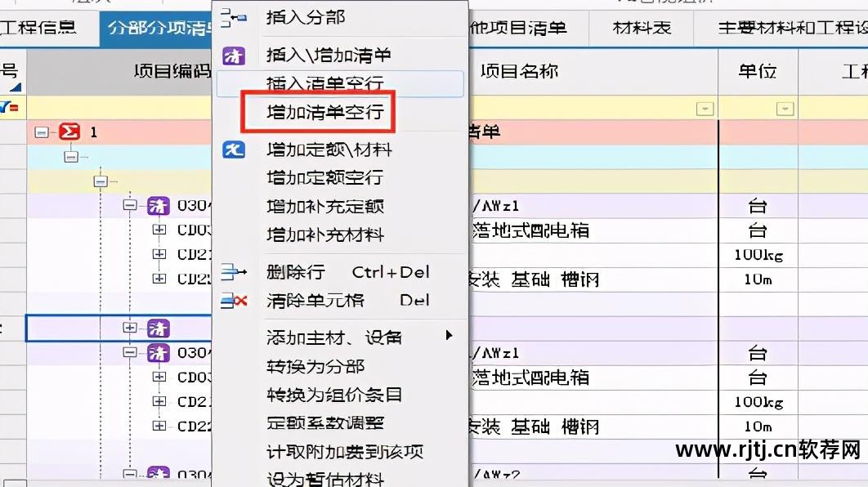Screen dimensions: 868x487
Task: Open the 添加主材、设备 submenu
Action: [x=333, y=337]
